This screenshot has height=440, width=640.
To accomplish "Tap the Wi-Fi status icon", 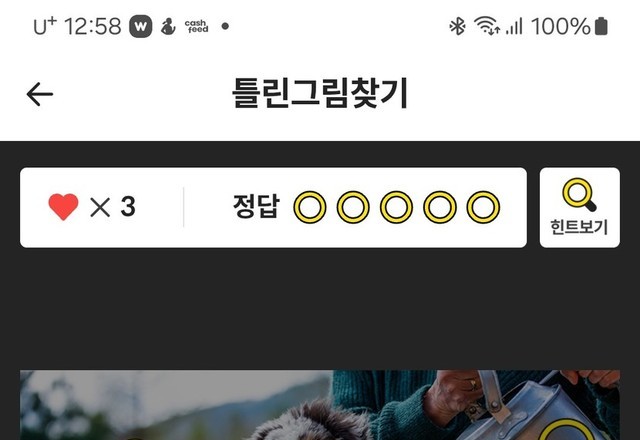I will pyautogui.click(x=487, y=26).
